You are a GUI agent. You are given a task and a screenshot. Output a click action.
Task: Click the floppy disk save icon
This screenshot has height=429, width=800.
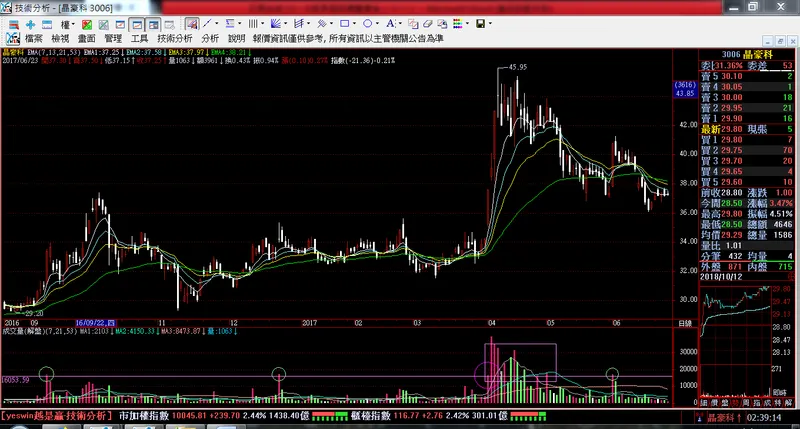[480, 23]
